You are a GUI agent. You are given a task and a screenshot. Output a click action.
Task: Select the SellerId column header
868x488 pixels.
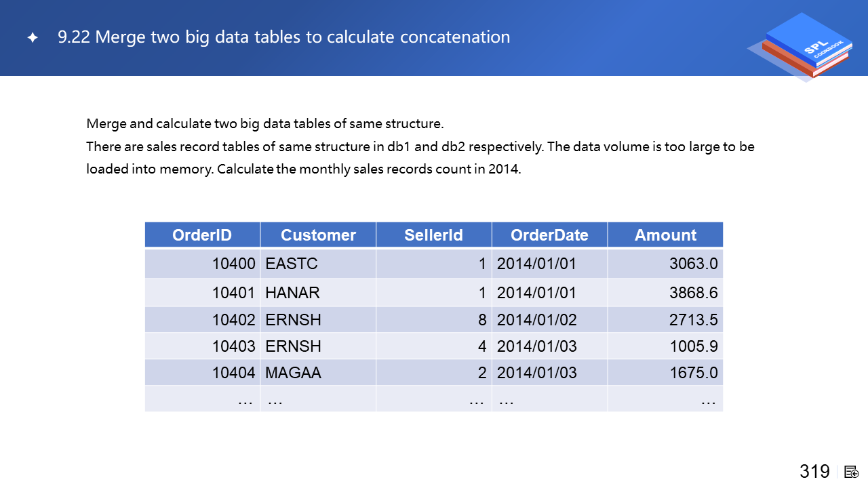(x=433, y=235)
